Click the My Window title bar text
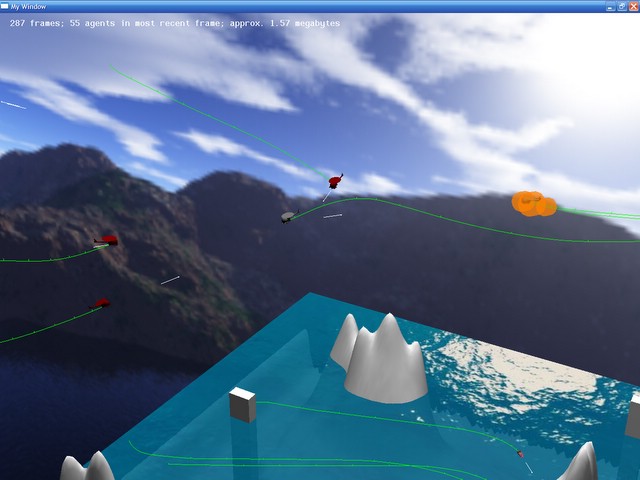Viewport: 640px width, 480px height. [30, 6]
